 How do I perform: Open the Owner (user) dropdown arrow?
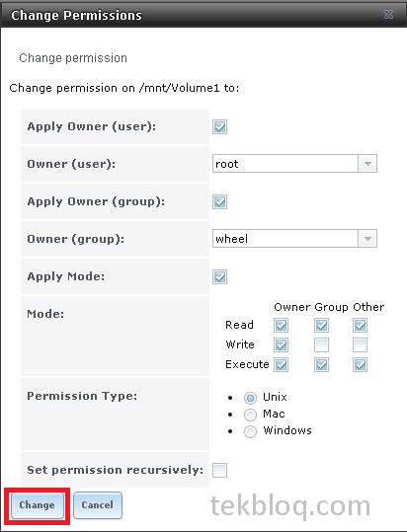[367, 164]
